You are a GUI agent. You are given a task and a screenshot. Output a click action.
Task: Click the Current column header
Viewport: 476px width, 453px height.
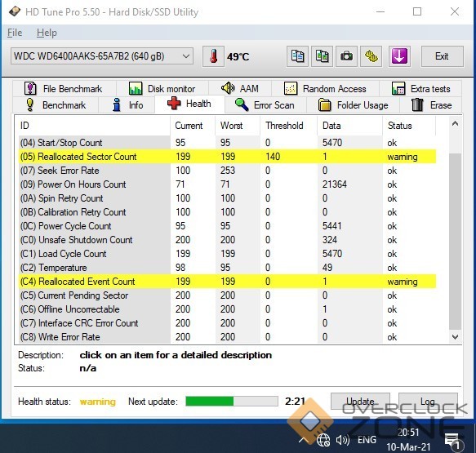tap(193, 126)
